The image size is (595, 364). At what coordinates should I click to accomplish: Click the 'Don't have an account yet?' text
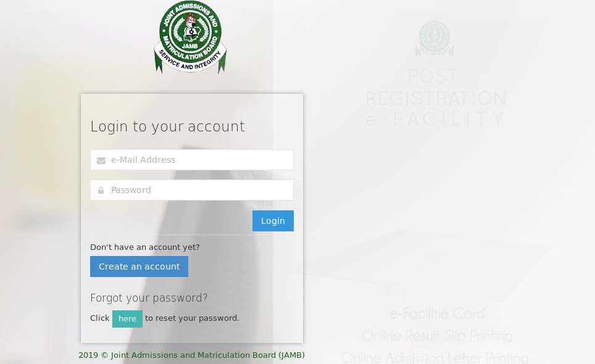pos(145,247)
